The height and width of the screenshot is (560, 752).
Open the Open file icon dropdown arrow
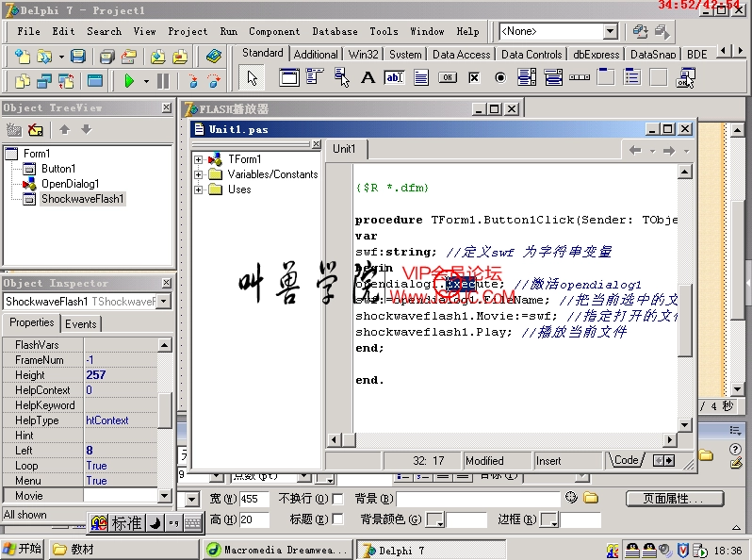(x=61, y=58)
